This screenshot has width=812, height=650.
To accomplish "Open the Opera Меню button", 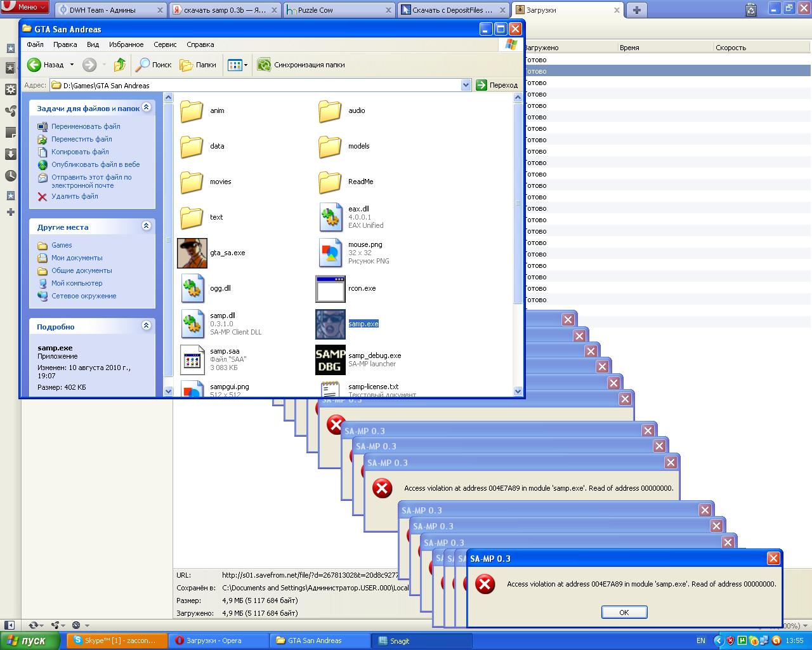I will coord(25,7).
